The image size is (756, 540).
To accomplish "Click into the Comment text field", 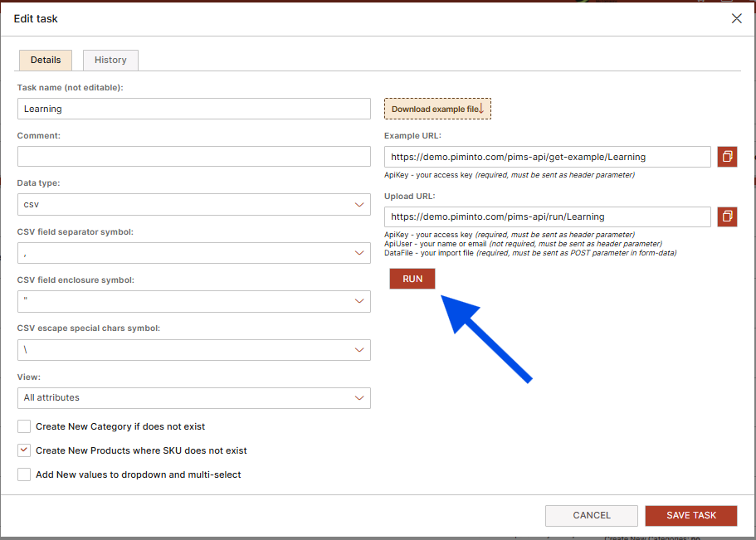I will (x=193, y=157).
